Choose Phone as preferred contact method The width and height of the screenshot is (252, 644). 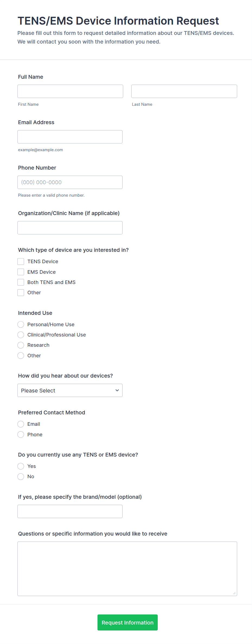click(x=21, y=435)
